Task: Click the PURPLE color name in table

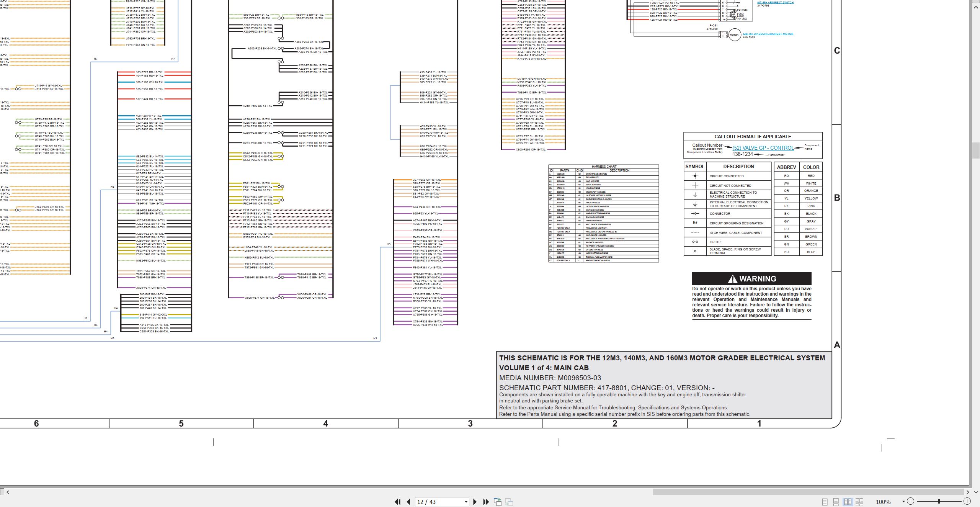Action: (811, 229)
